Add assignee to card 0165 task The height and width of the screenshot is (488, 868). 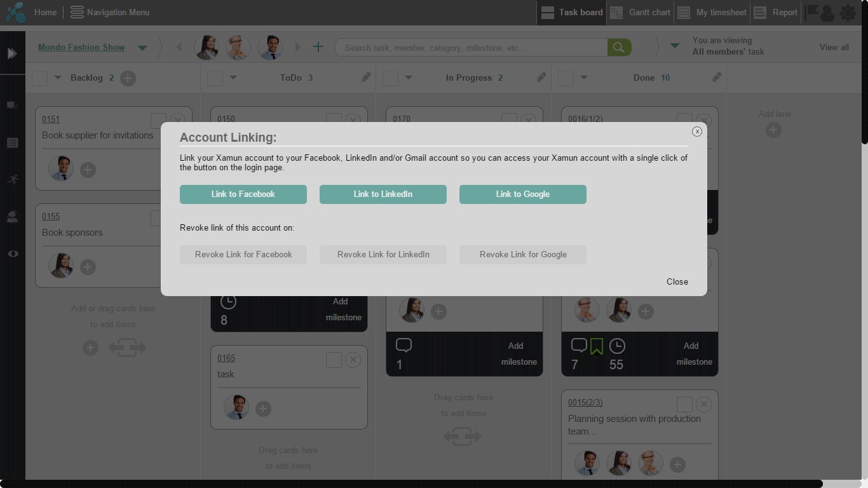click(x=263, y=409)
